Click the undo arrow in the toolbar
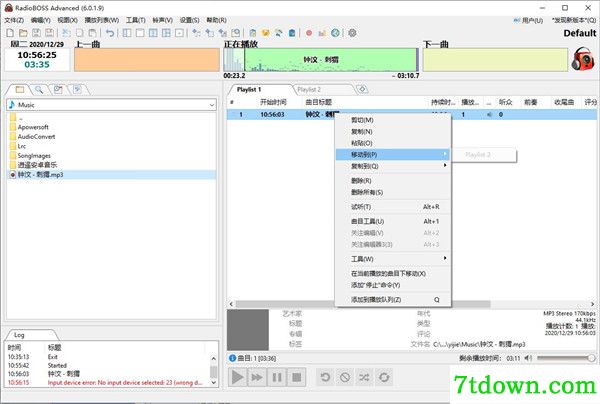The image size is (600, 404). point(110,33)
